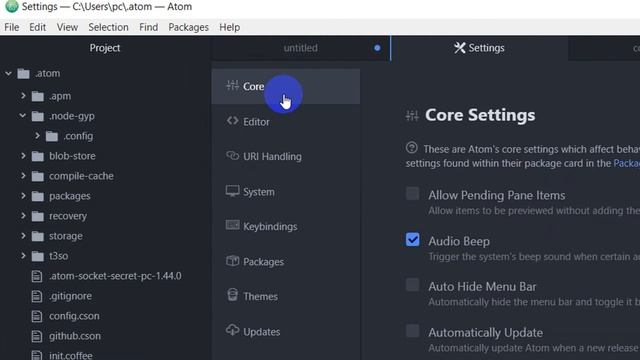640x360 pixels.
Task: Collapse the .atom root folder chevron
Action: [8, 73]
